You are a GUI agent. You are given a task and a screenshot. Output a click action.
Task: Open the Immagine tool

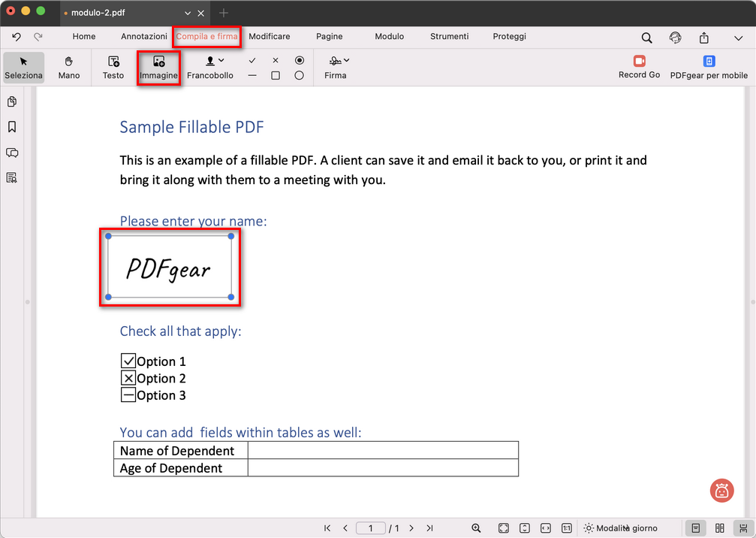click(x=158, y=67)
